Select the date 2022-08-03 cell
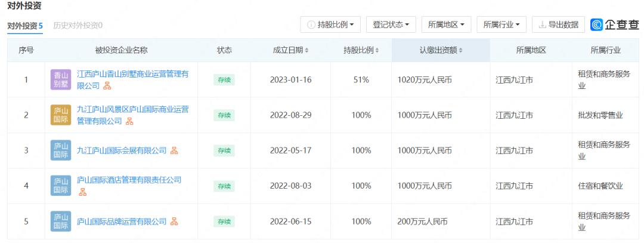Screen dimensions: 644x243 [x=291, y=186]
